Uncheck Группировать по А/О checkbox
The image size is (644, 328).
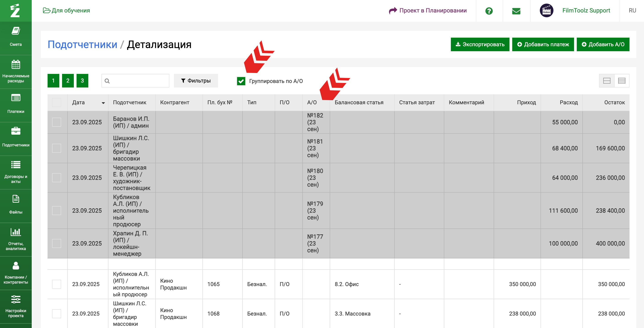pyautogui.click(x=241, y=81)
